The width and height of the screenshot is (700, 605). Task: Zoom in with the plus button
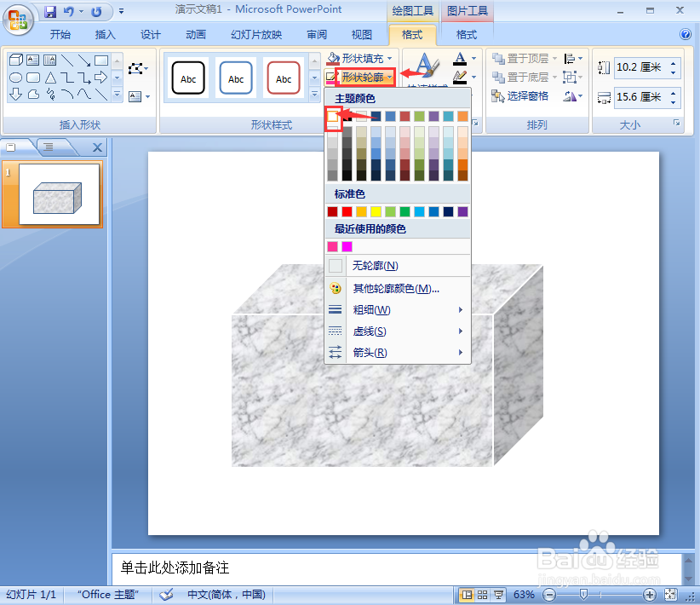click(650, 595)
